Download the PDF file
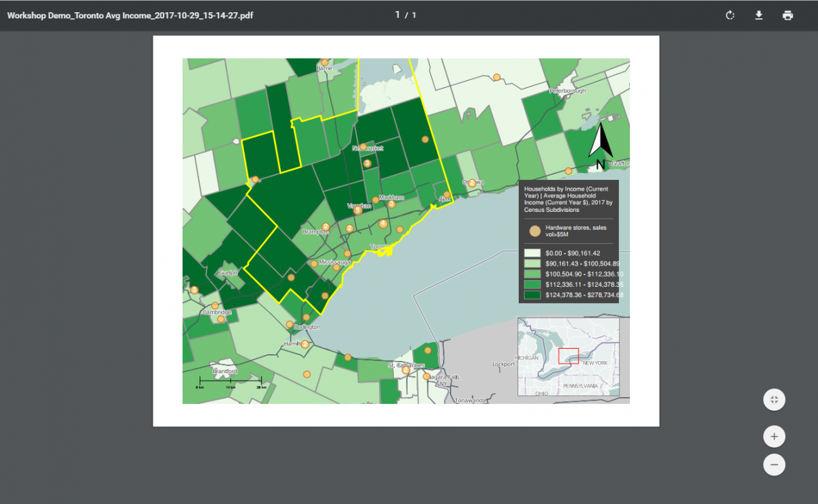Viewport: 818px width, 504px height. point(759,15)
